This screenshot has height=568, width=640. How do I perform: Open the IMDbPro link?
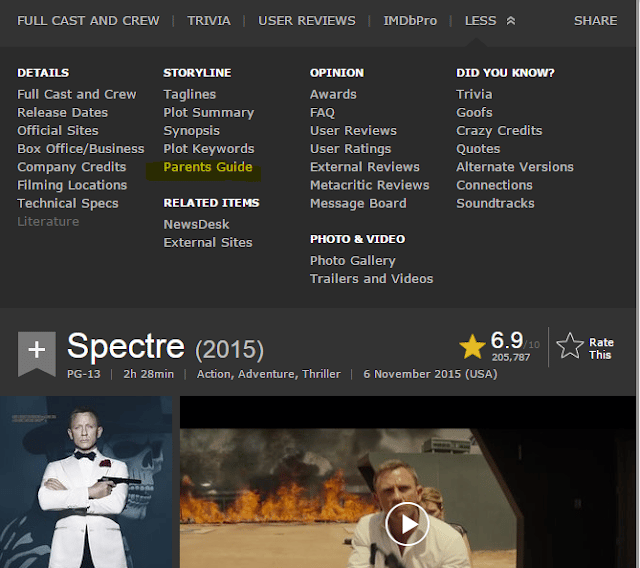[x=410, y=20]
